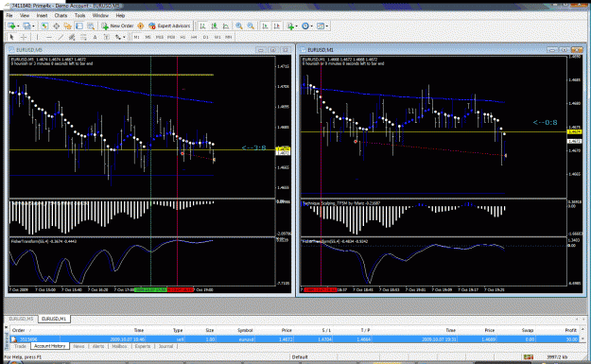Screen dimensions: 591x364
Task: Toggle the Data Window icon
Action: click(x=56, y=26)
